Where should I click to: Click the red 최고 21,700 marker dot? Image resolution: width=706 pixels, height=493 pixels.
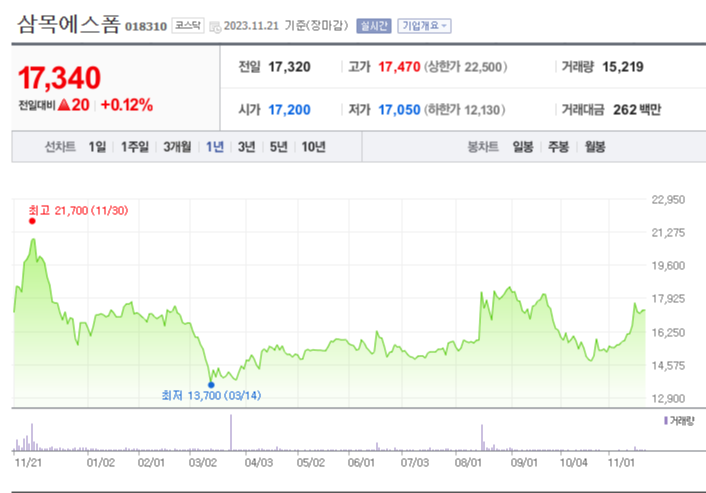click(32, 221)
